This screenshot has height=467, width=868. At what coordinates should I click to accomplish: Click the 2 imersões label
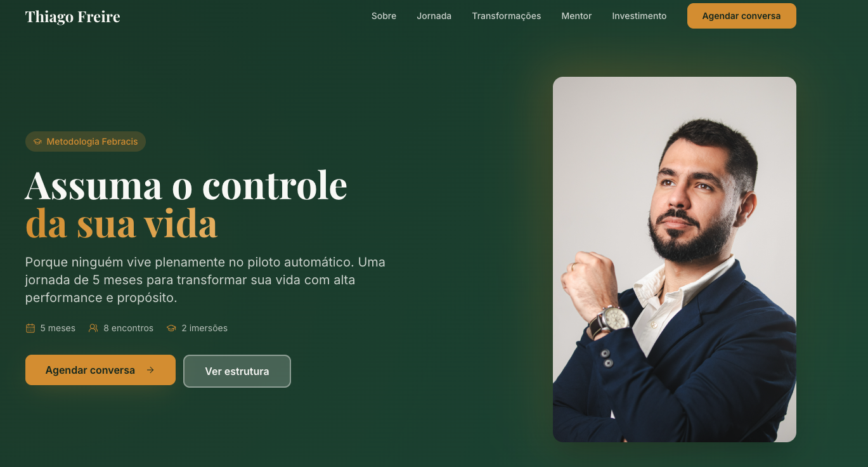click(x=204, y=328)
